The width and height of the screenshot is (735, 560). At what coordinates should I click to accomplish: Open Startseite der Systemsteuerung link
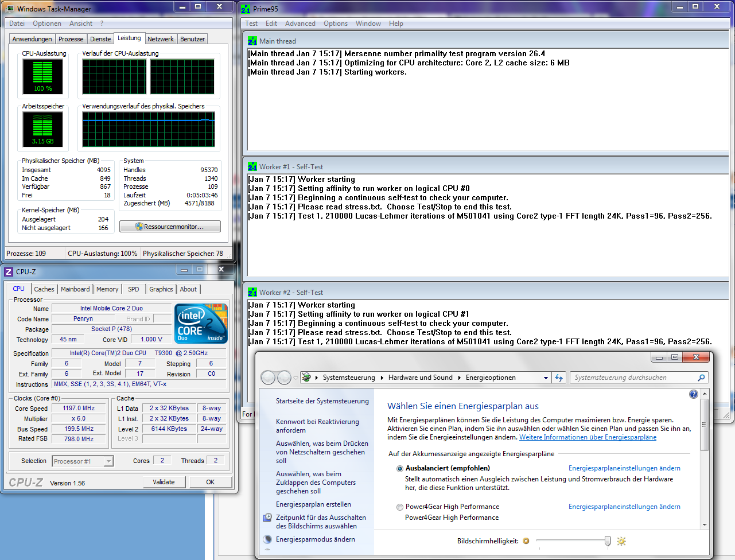(x=322, y=401)
